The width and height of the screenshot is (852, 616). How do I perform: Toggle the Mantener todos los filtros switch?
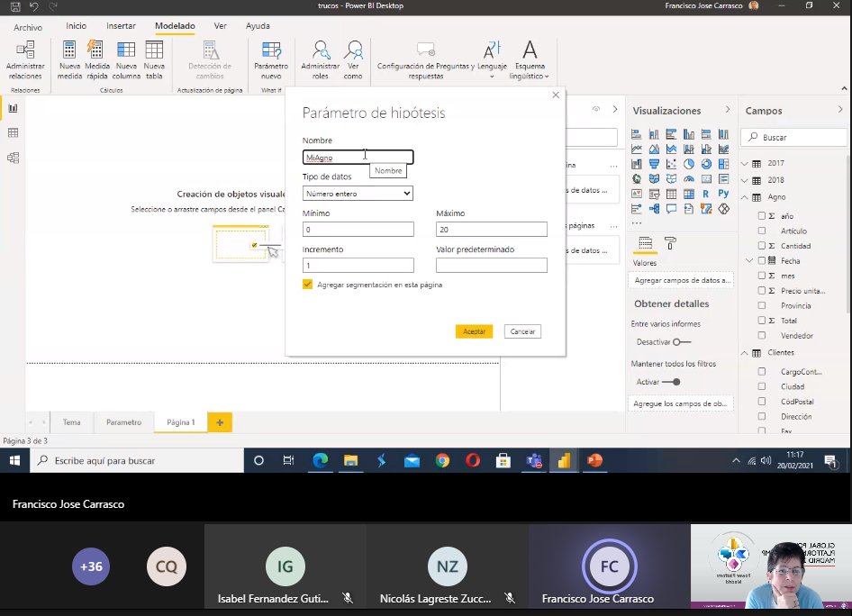tap(672, 382)
